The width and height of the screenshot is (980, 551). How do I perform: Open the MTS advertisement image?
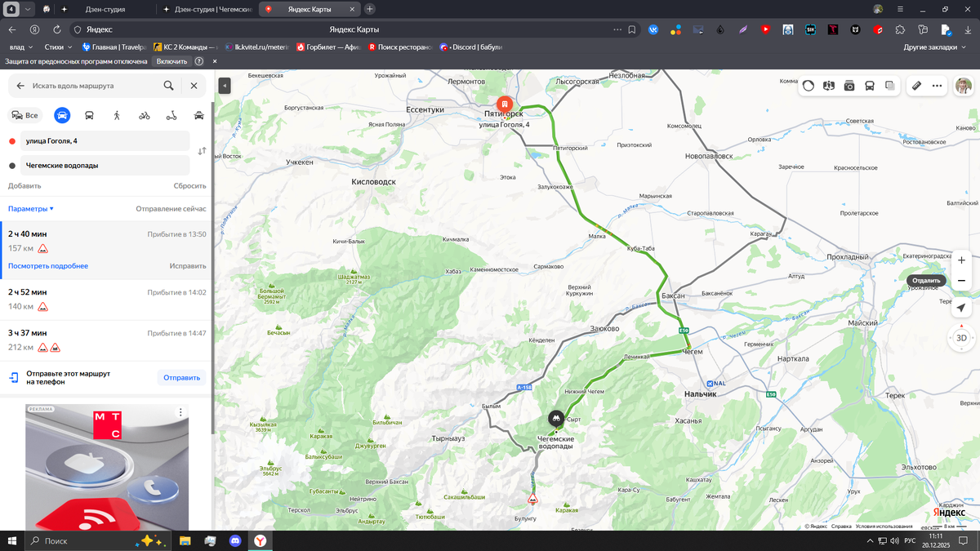tap(107, 468)
